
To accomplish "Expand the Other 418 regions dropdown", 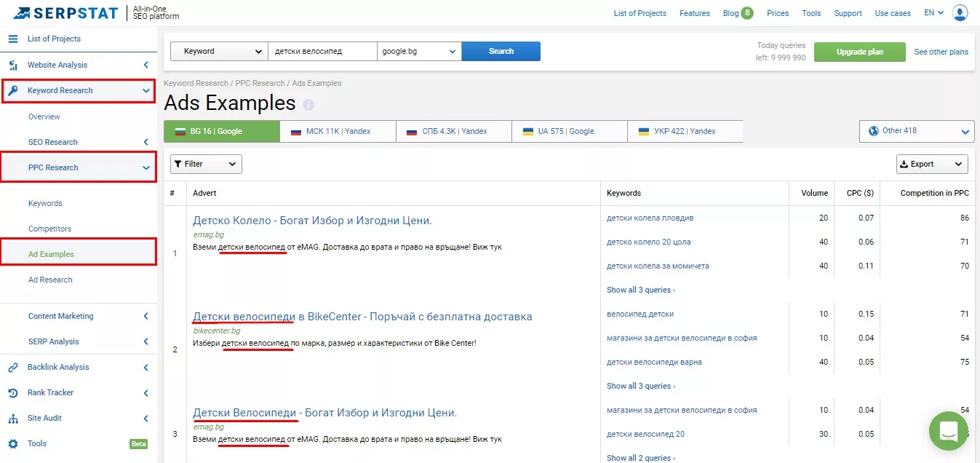I will coord(917,131).
